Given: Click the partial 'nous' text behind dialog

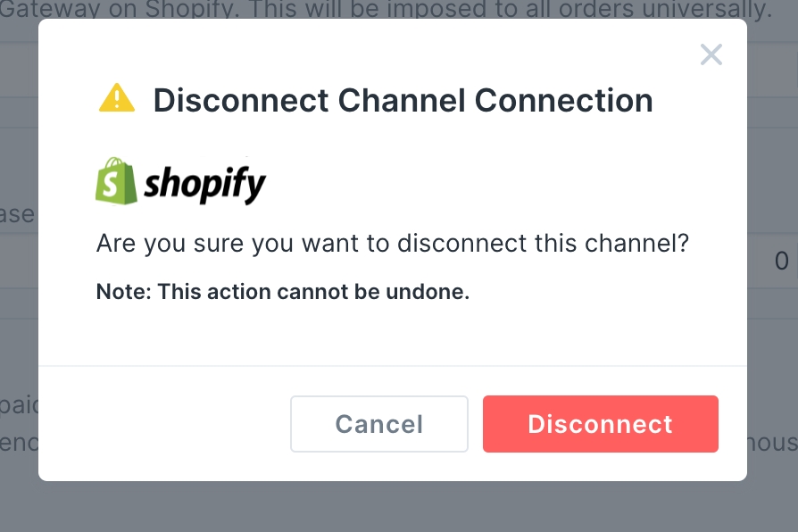Looking at the screenshot, I should (773, 442).
